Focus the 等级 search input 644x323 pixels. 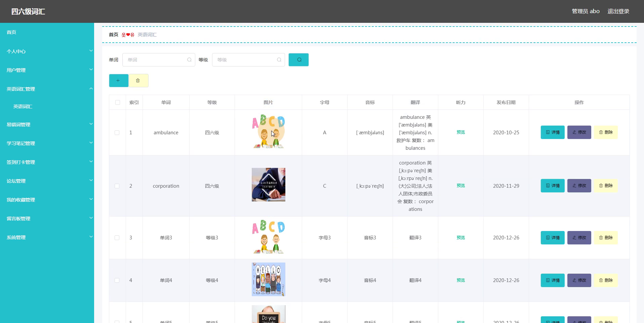pos(248,60)
